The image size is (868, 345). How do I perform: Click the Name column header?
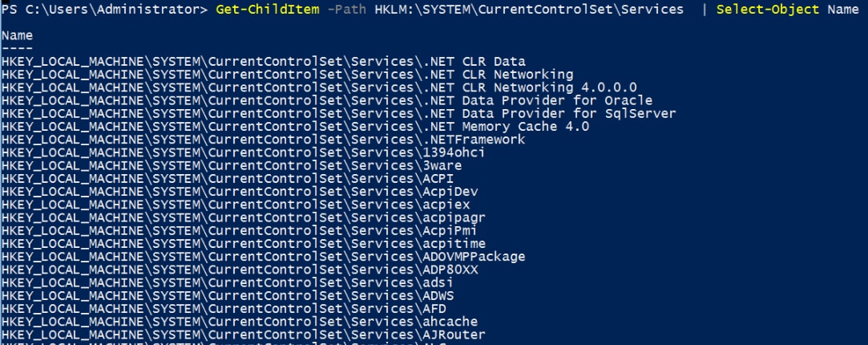17,36
